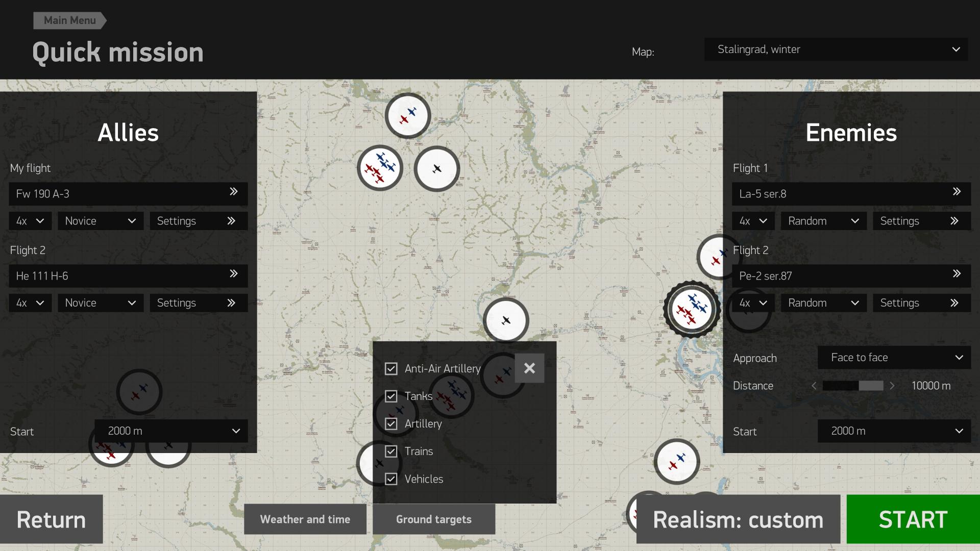Expand the Approach dropdown set to Face to face
This screenshot has height=551, width=980.
[894, 358]
